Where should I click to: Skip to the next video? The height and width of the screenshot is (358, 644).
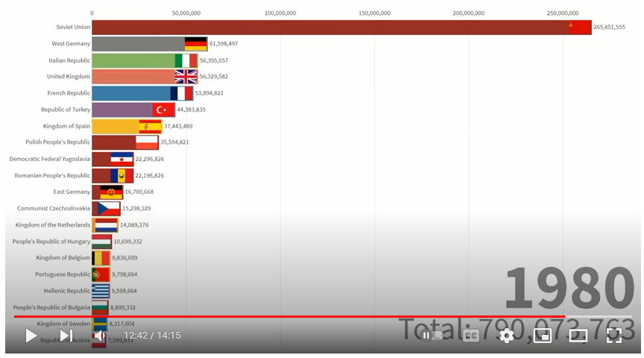pos(66,336)
